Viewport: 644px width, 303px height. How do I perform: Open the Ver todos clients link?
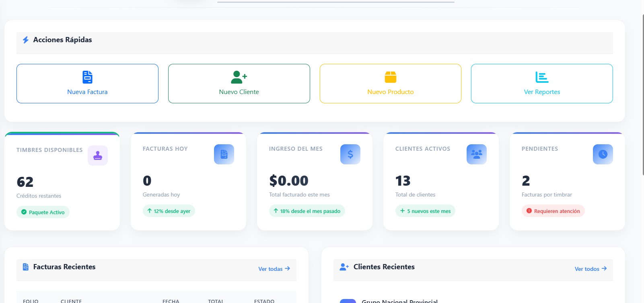(x=591, y=269)
